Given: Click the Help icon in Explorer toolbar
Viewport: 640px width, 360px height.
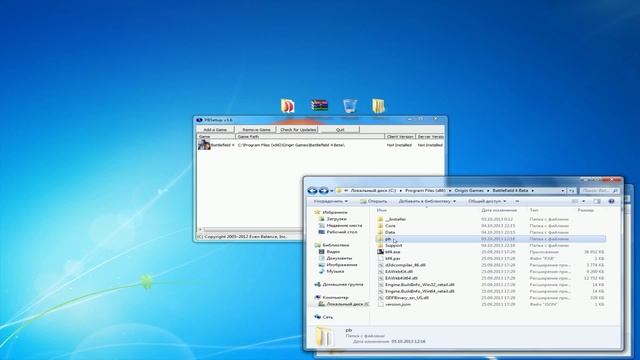Looking at the screenshot, I should coord(611,201).
